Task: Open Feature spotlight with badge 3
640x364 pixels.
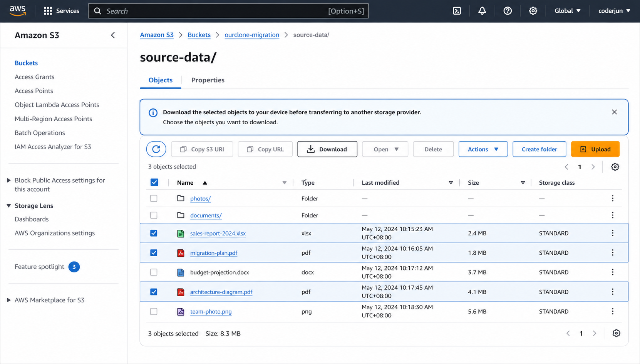Action: tap(47, 267)
